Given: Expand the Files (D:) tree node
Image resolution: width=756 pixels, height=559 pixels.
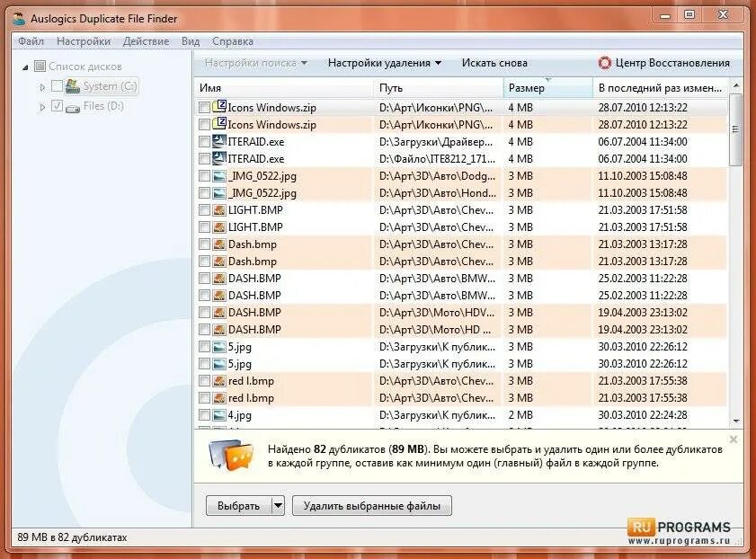Looking at the screenshot, I should tap(42, 107).
